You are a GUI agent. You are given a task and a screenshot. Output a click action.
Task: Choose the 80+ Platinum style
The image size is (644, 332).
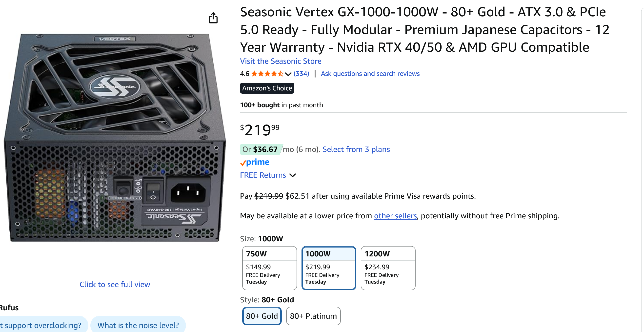313,316
